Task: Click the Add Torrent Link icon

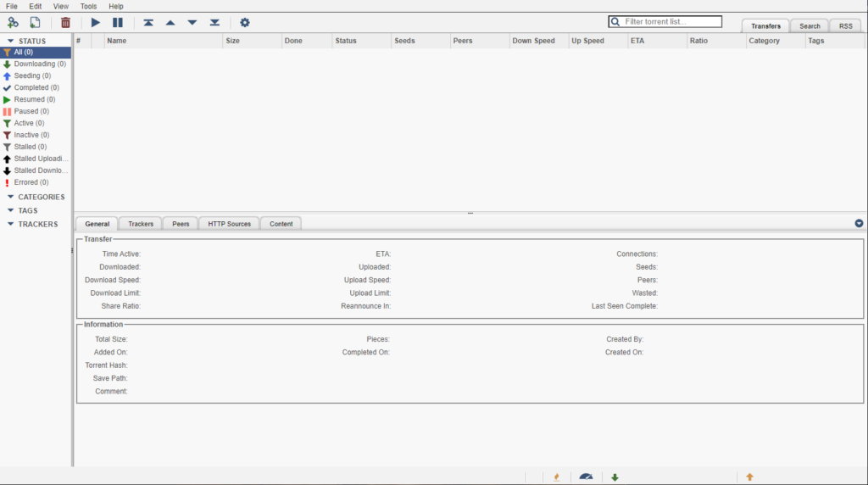Action: (13, 22)
